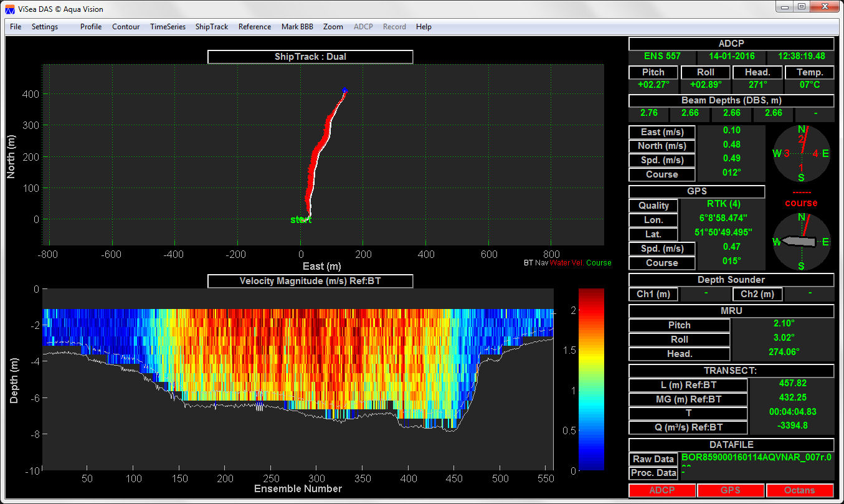Screen dimensions: 844x504
Task: Open the Profile menu
Action: click(x=91, y=27)
